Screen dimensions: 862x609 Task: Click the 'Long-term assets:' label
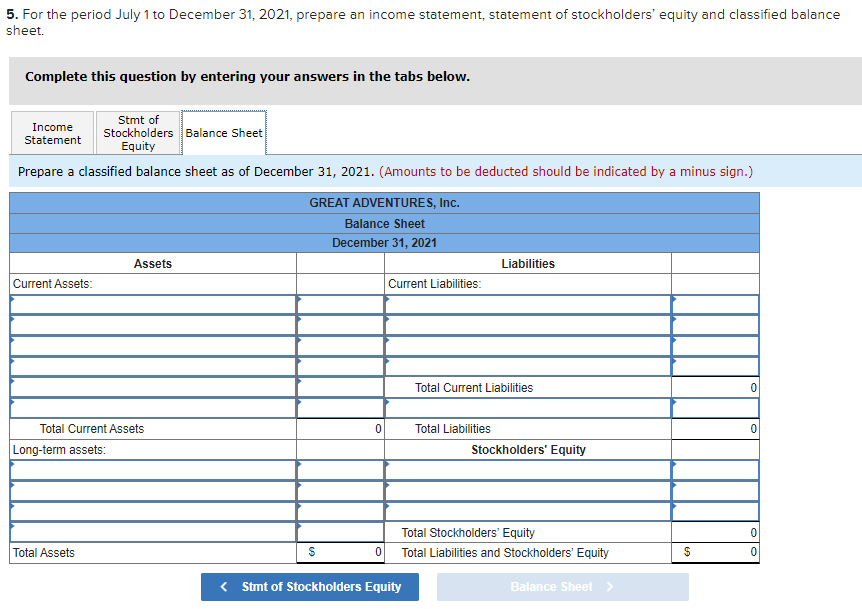(59, 450)
